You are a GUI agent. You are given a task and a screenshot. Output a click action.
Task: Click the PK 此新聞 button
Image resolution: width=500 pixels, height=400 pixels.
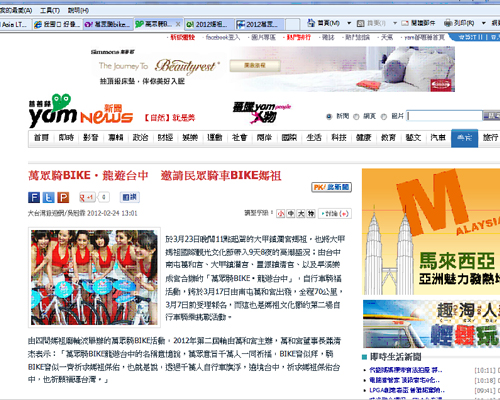click(x=331, y=187)
